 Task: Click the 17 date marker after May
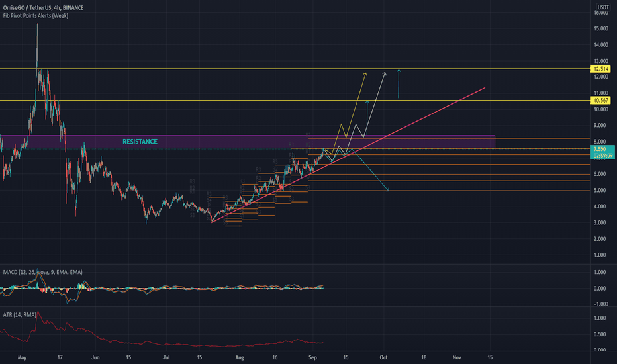(60, 357)
